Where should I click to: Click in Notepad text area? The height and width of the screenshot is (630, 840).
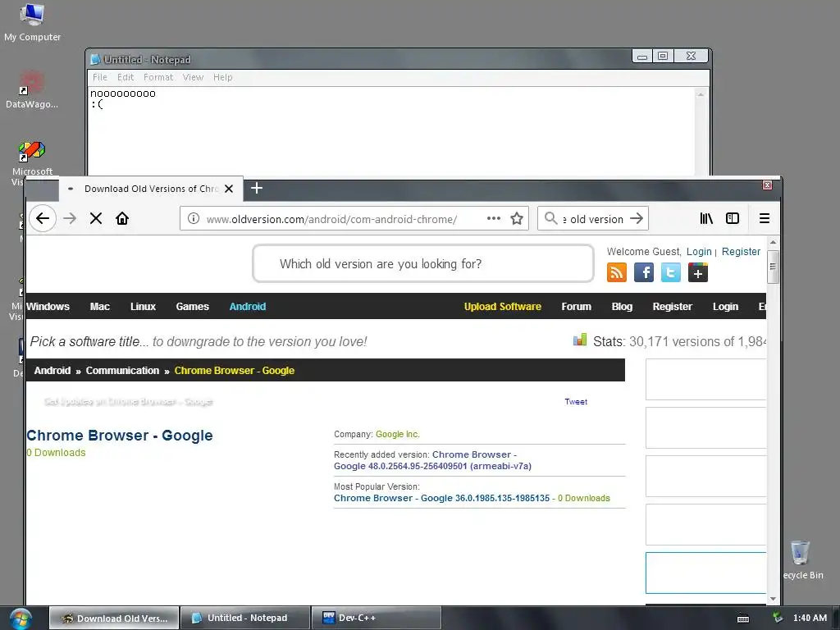coord(391,132)
